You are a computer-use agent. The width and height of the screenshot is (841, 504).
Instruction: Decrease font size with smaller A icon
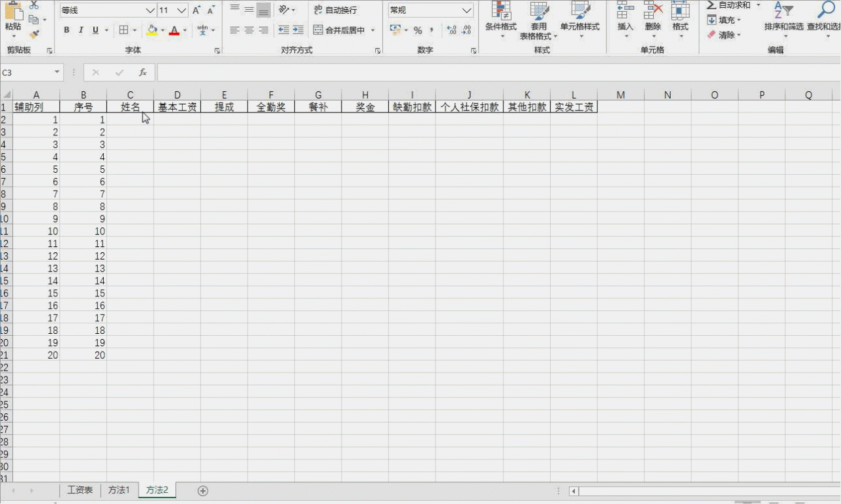(x=211, y=11)
